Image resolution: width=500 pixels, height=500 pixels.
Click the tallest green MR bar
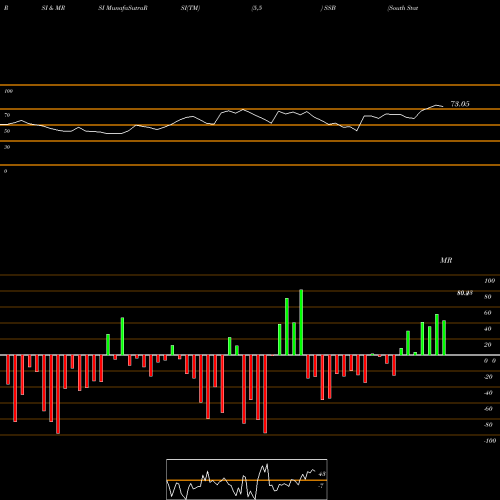pos(301,322)
